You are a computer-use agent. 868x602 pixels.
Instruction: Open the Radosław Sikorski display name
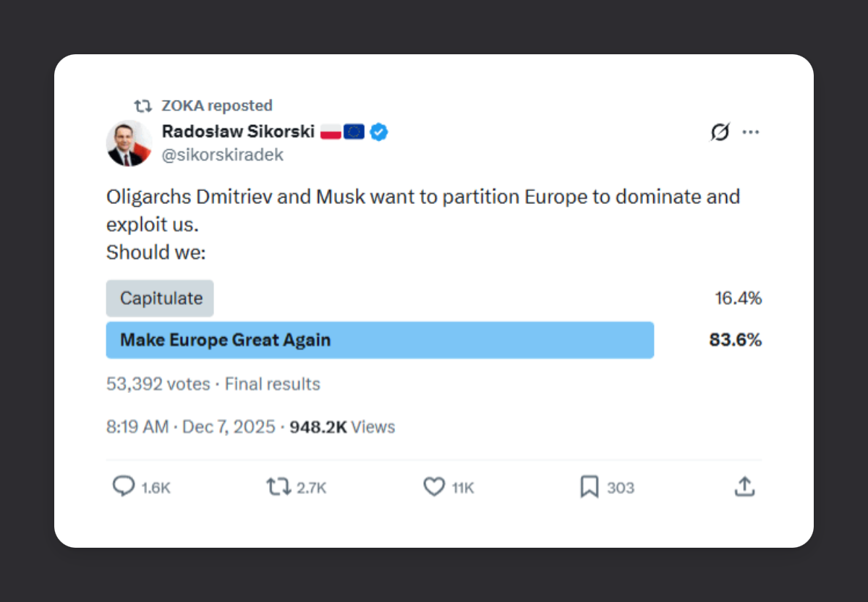click(238, 132)
